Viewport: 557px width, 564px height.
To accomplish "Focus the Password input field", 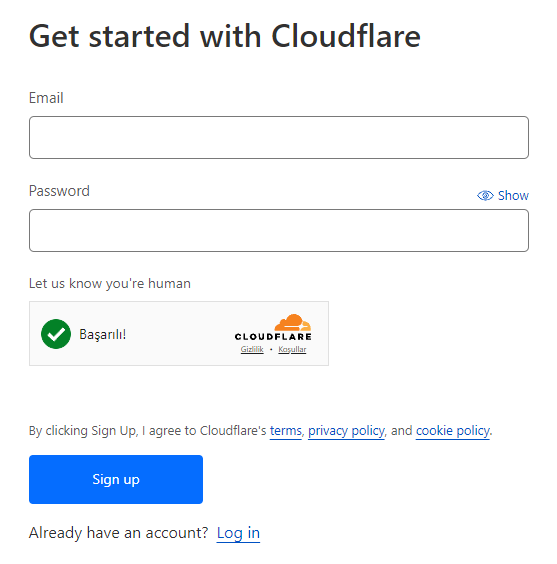I will pyautogui.click(x=279, y=230).
